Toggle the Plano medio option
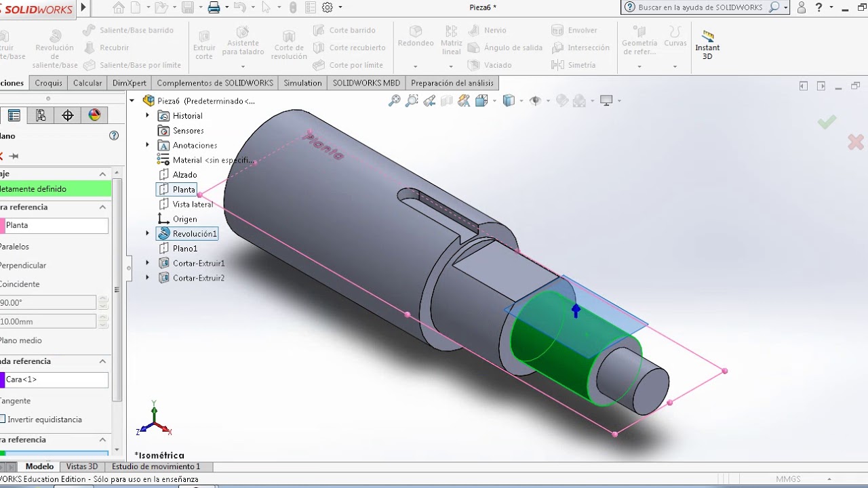 pos(20,340)
